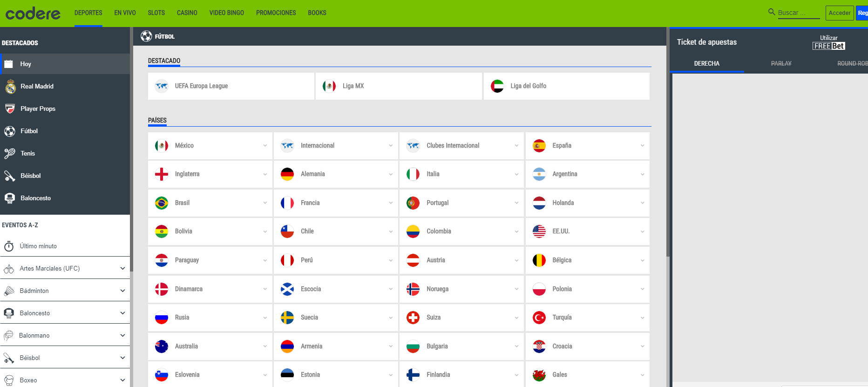Click the Inglaterra flag icon
Viewport: 868px width, 387px height.
pyautogui.click(x=162, y=174)
